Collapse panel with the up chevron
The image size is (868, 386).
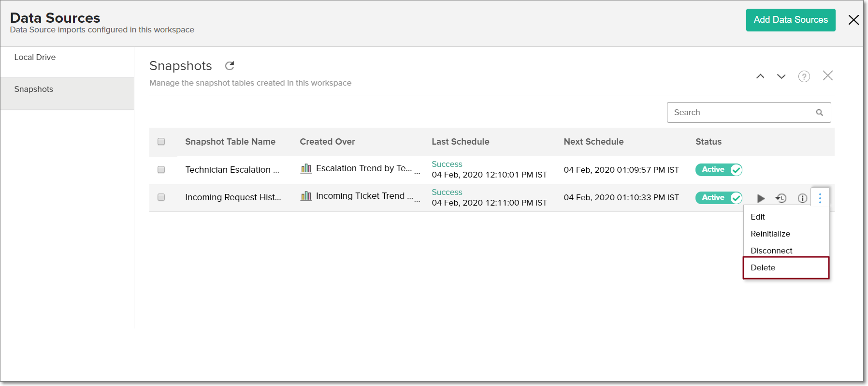760,76
